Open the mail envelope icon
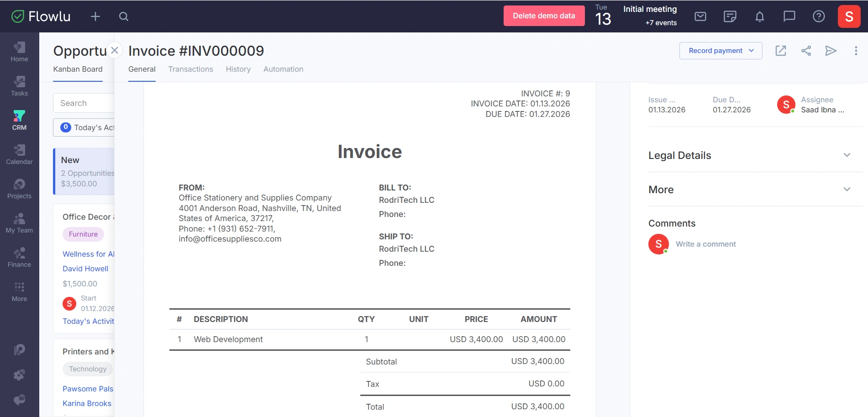Viewport: 868px width, 417px height. tap(700, 17)
